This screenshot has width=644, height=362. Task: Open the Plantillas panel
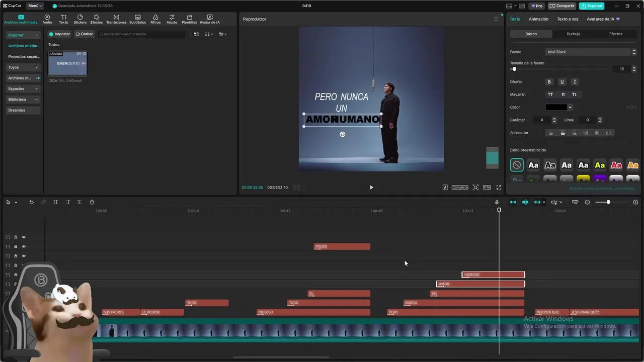[189, 19]
